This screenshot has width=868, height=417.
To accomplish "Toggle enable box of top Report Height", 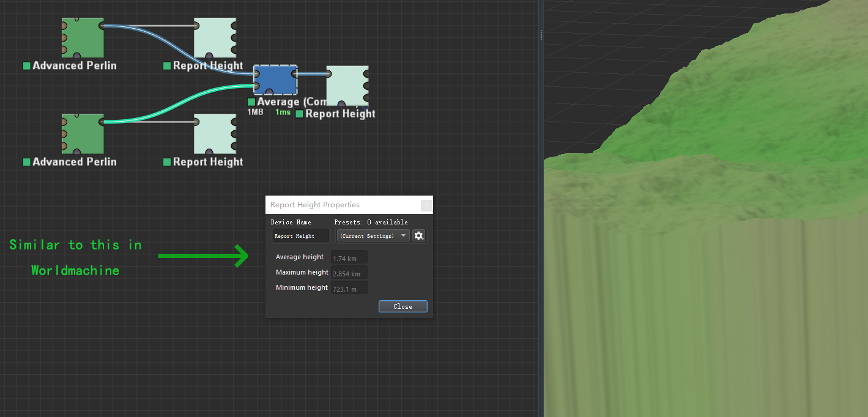I will [x=167, y=66].
